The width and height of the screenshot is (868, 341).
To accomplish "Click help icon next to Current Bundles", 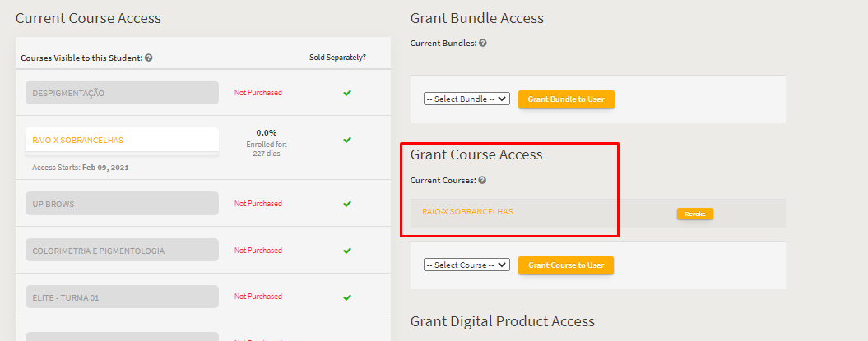I will (x=483, y=43).
